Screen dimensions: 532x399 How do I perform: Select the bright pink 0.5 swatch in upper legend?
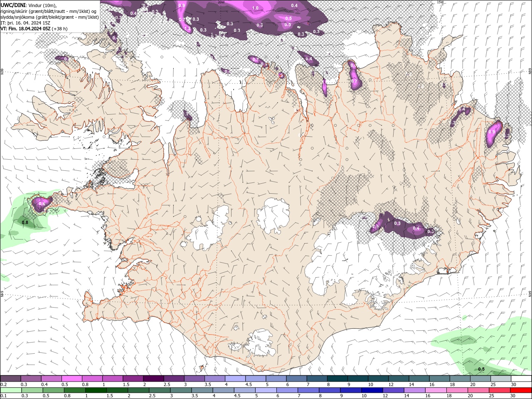[x=71, y=379]
